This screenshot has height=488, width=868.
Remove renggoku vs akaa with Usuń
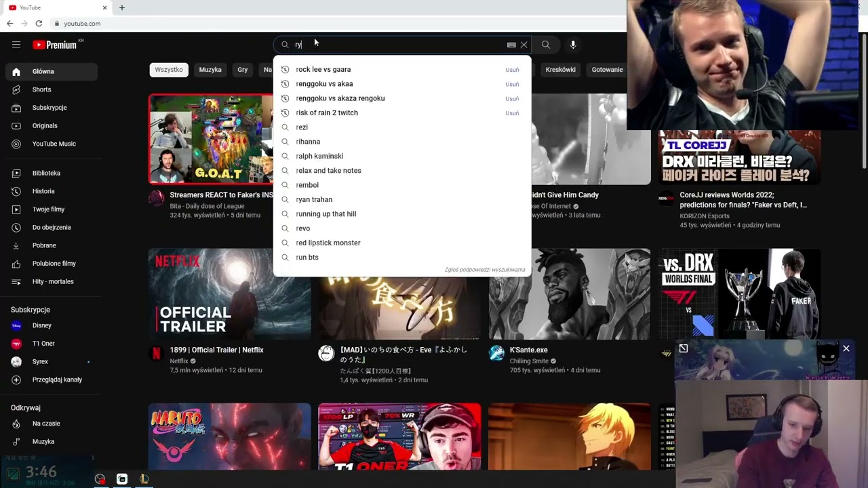512,84
